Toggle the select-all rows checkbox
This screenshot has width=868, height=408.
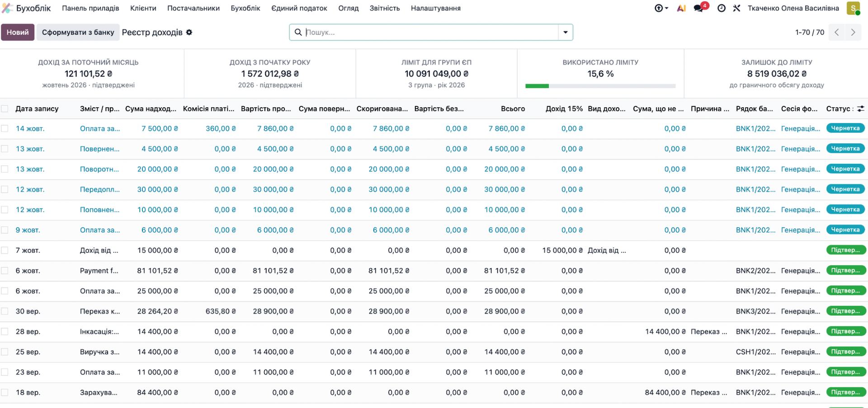coord(5,109)
